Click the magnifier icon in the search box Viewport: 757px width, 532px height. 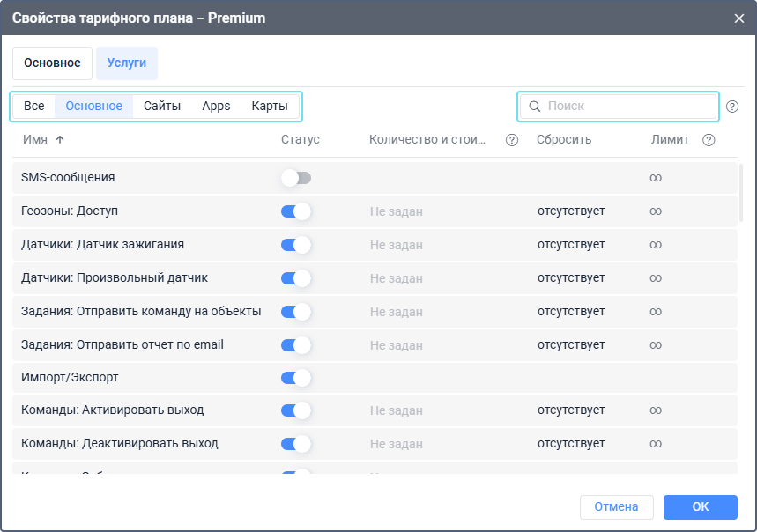[534, 107]
